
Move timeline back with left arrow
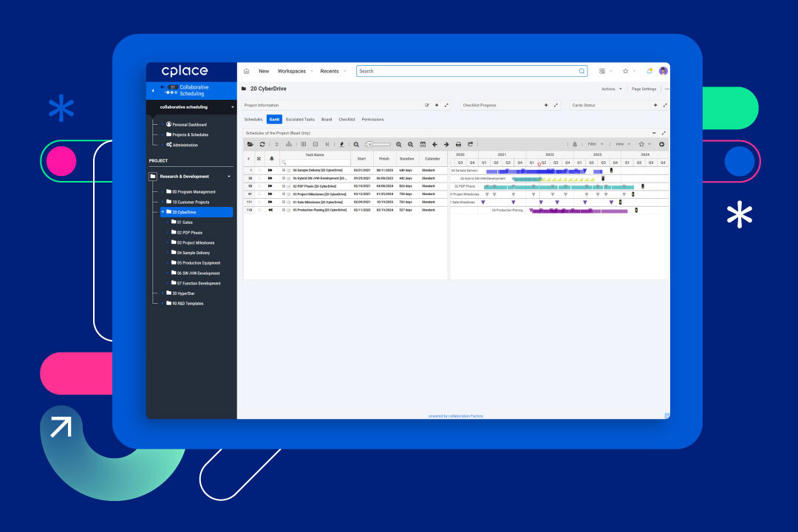coord(434,145)
